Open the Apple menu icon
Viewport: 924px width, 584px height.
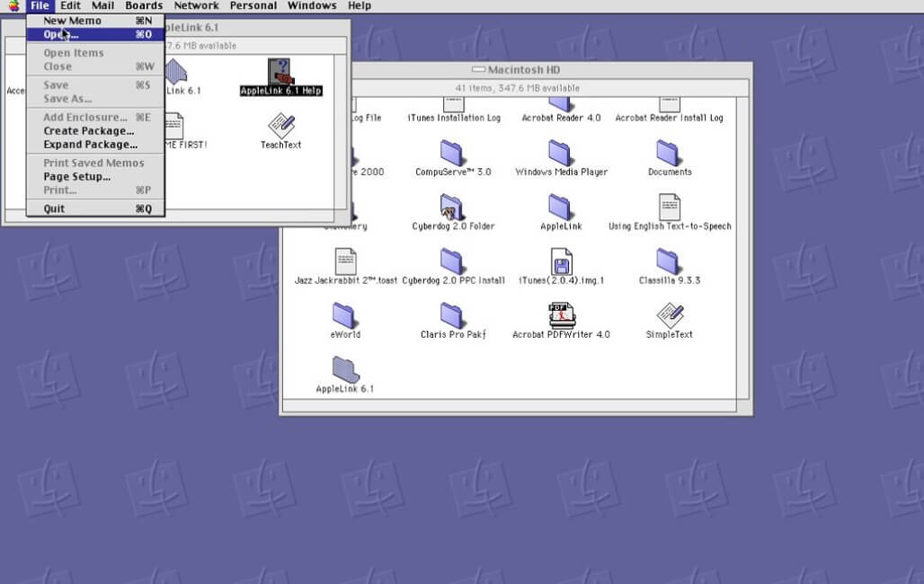(x=13, y=6)
